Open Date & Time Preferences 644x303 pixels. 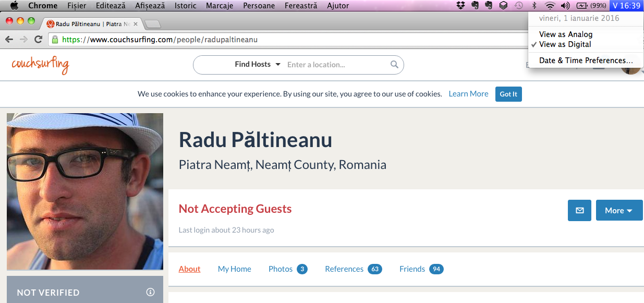pos(586,60)
